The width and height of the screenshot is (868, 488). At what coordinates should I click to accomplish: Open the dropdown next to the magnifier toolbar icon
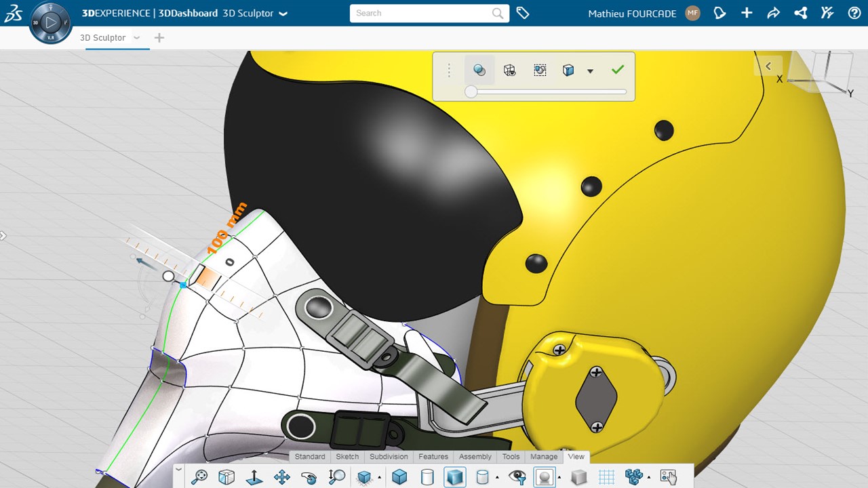[380, 477]
